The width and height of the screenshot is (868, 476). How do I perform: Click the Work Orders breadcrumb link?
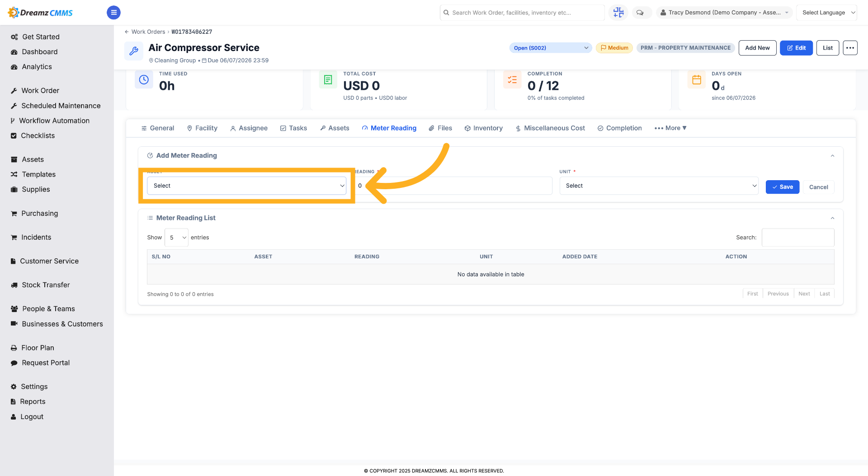click(x=148, y=32)
